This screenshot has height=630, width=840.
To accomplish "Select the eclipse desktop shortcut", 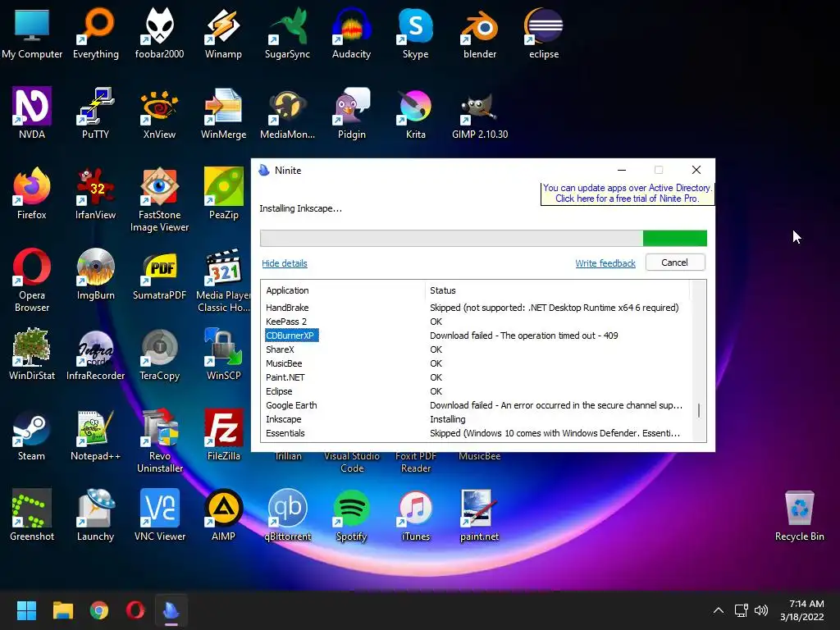I will coord(544,33).
